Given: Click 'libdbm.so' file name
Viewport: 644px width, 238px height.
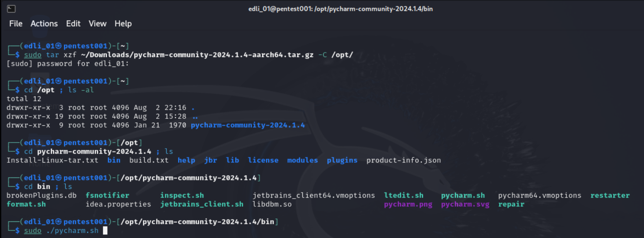Looking at the screenshot, I should (272, 204).
